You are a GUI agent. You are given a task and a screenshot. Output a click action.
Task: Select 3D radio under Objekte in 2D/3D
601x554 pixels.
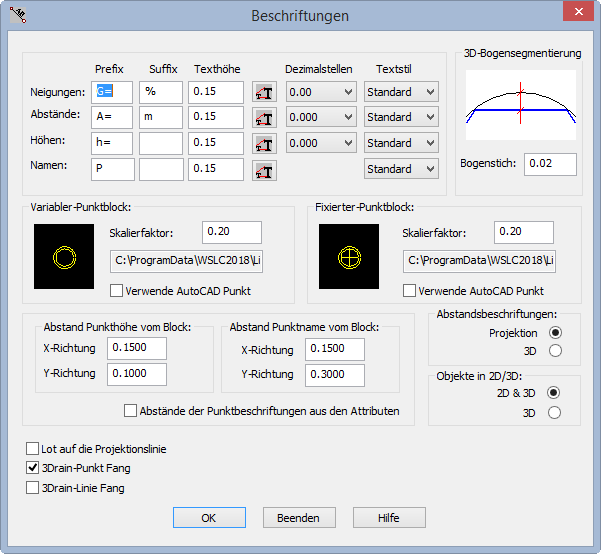tap(556, 412)
